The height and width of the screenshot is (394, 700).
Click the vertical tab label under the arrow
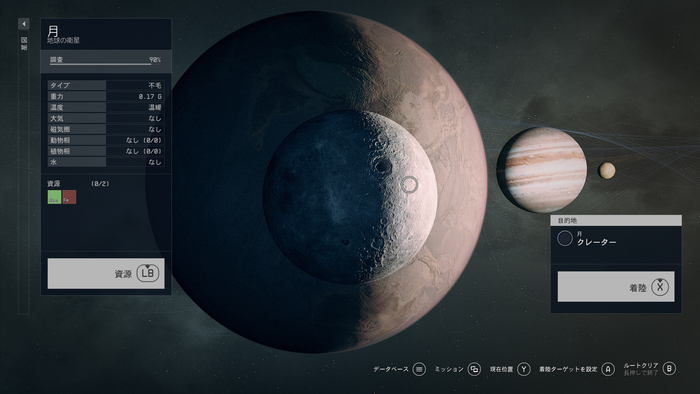point(24,43)
